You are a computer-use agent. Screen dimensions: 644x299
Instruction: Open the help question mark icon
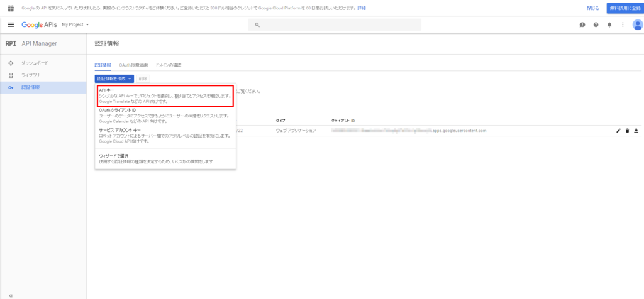(x=596, y=24)
